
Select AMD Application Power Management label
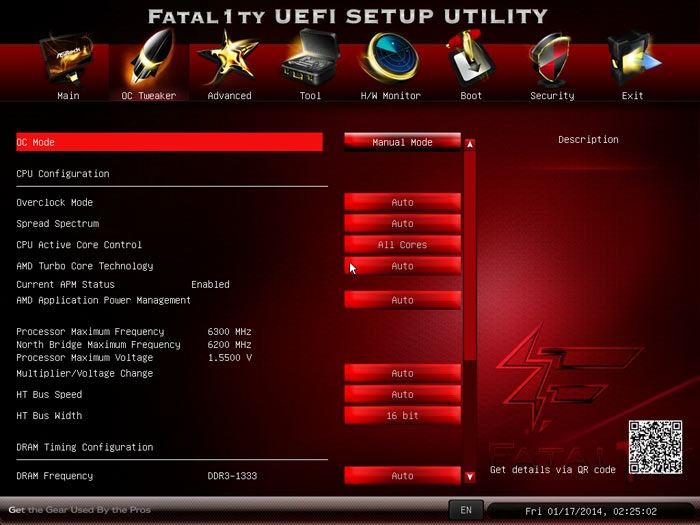pyautogui.click(x=104, y=300)
